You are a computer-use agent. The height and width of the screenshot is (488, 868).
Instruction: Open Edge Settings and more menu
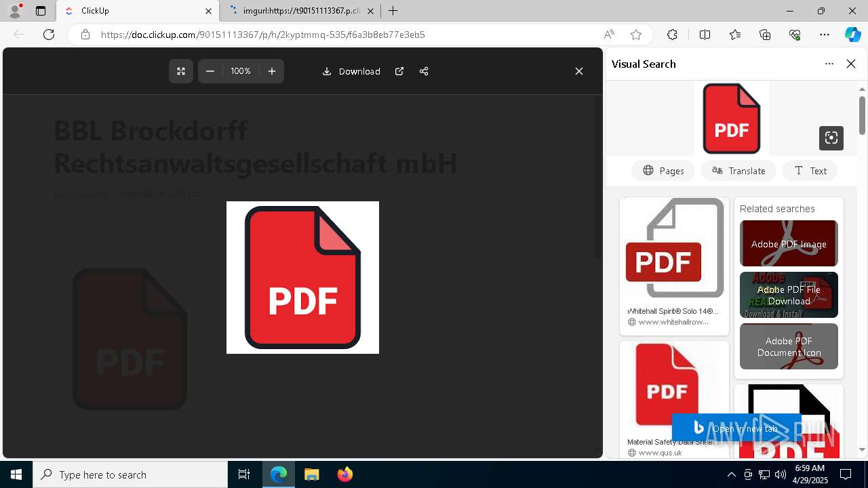click(825, 35)
